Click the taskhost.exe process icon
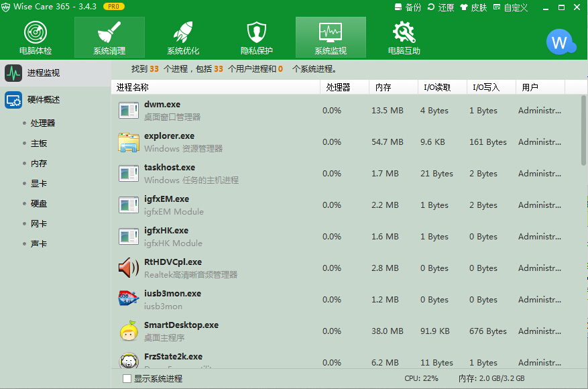588x389 pixels. coord(129,173)
